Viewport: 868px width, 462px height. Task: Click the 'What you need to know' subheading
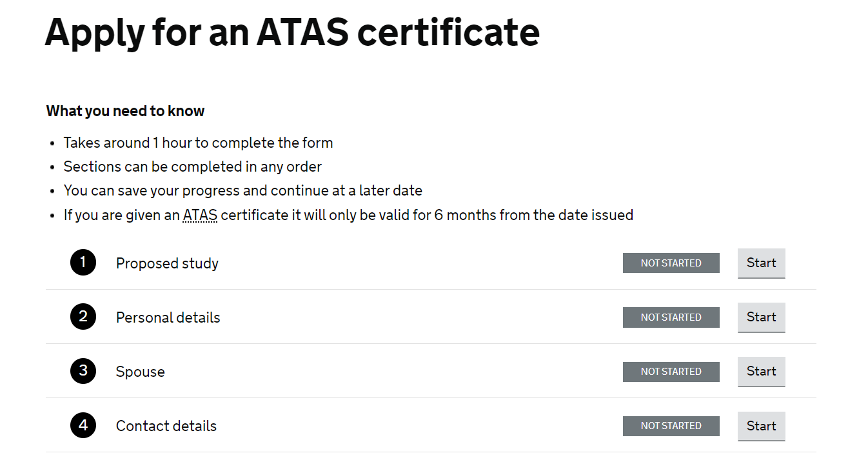pyautogui.click(x=125, y=111)
